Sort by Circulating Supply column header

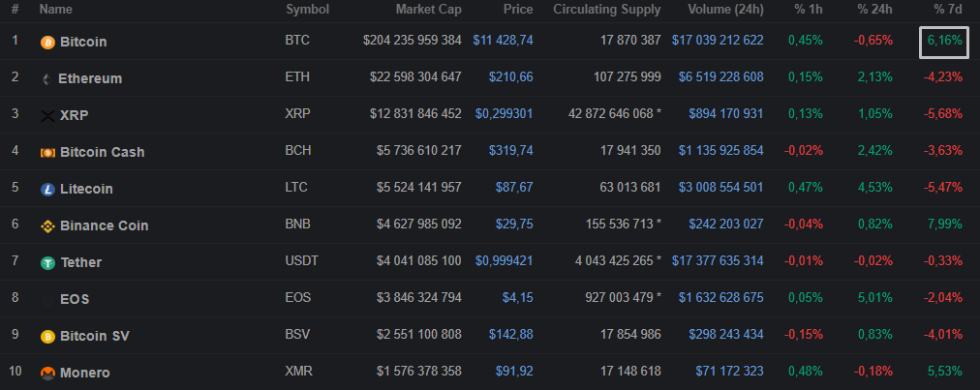click(x=607, y=10)
